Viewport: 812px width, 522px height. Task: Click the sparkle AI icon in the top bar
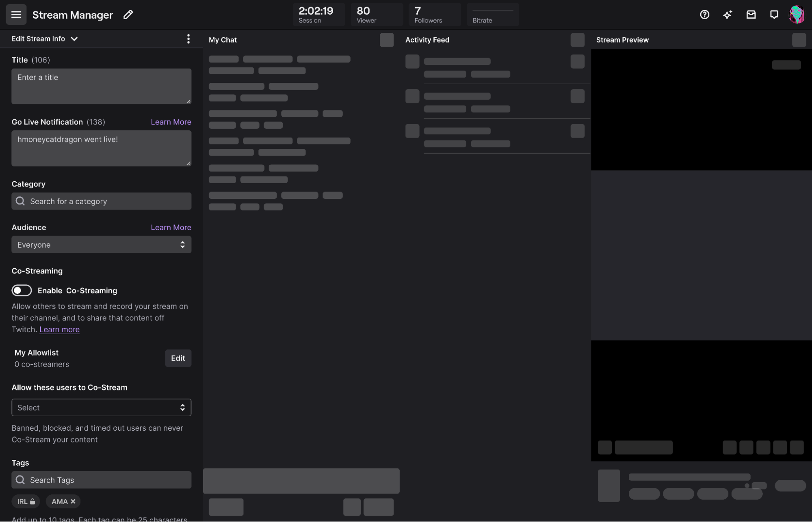728,15
